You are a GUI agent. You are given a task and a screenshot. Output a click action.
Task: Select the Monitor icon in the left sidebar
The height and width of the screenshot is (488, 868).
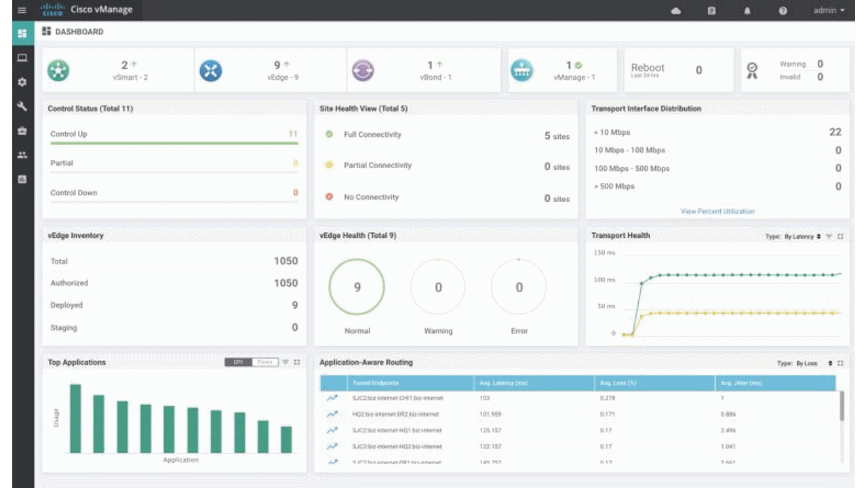pos(22,58)
